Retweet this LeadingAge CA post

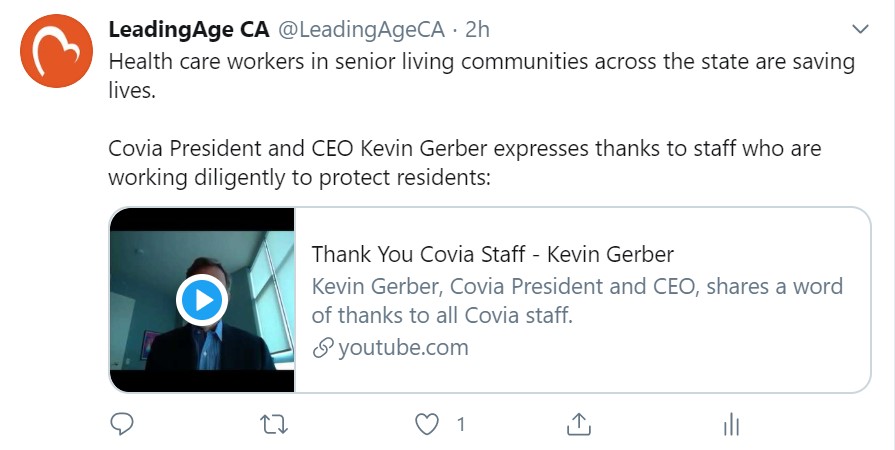tap(274, 425)
